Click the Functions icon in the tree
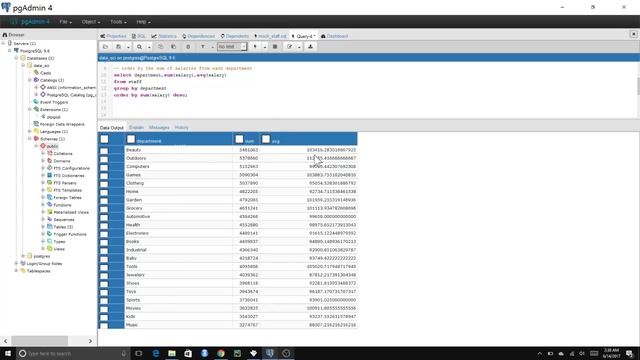Screen dimensions: 640x360 [x=49, y=204]
